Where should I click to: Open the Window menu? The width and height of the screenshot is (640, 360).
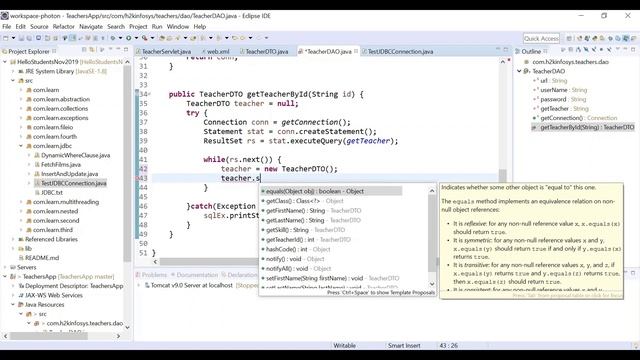click(178, 27)
